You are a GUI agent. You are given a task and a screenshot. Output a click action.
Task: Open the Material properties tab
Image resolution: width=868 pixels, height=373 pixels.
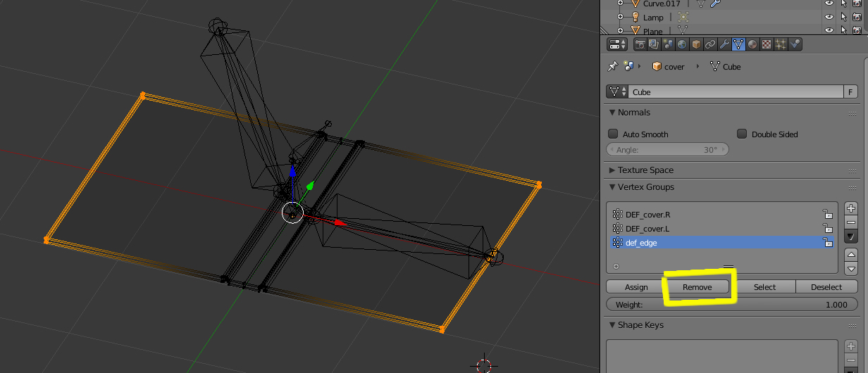pyautogui.click(x=752, y=45)
